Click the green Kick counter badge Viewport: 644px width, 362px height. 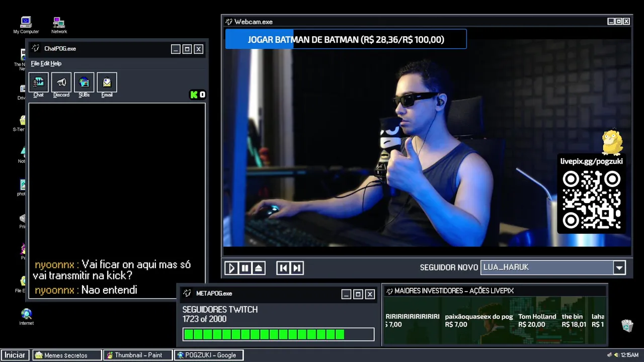click(197, 95)
